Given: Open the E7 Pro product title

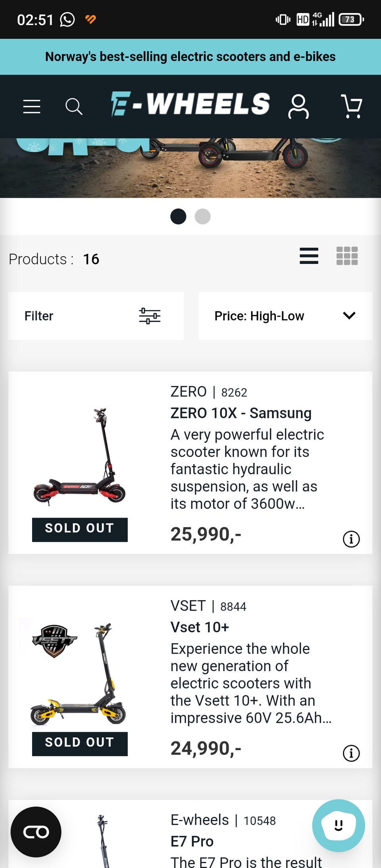Looking at the screenshot, I should click(x=192, y=841).
